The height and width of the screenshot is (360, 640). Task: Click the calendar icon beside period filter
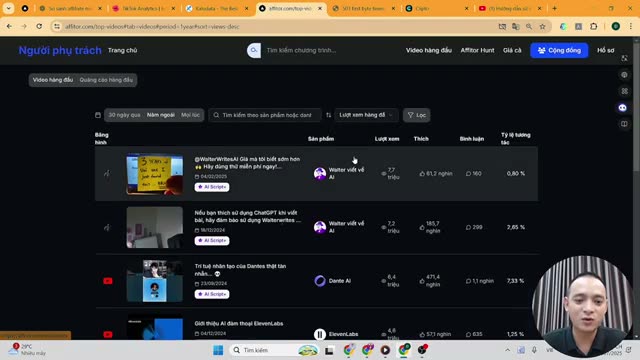click(98, 115)
